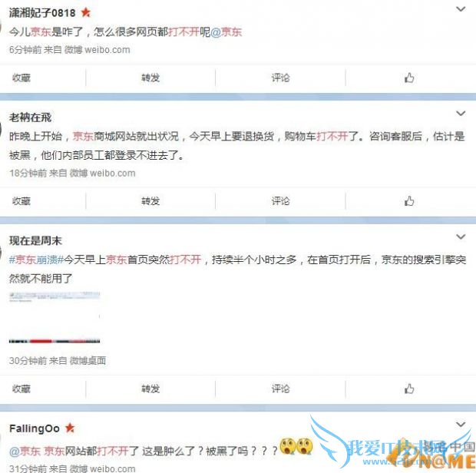
Task: Expand the chevron menu on 老衲在飛's post
Action: pos(461,113)
